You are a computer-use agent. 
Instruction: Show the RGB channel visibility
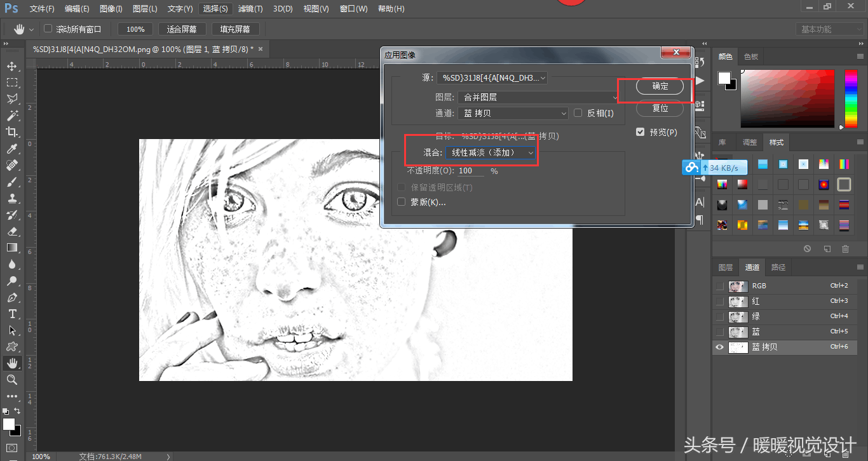point(720,286)
